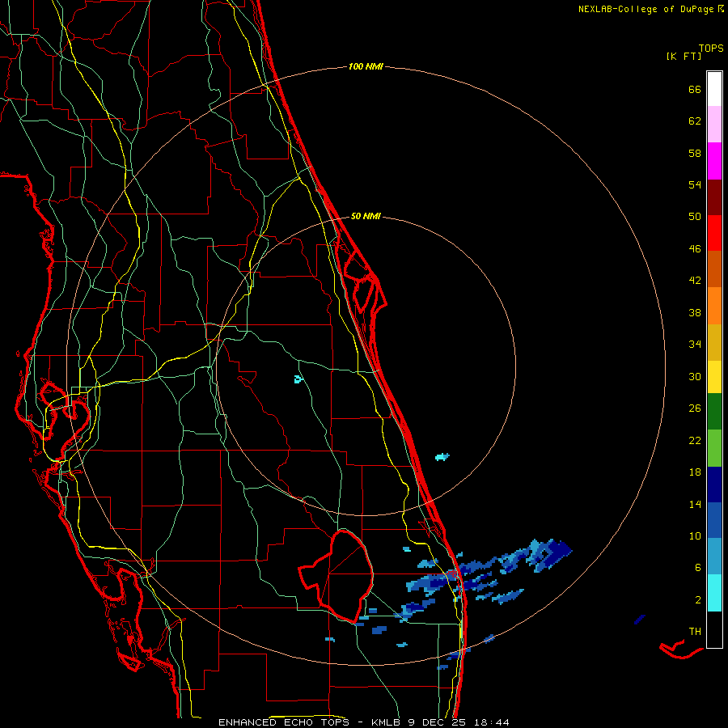
Task: Click the isolated navy echo near the TH swatch
Action: 639,620
